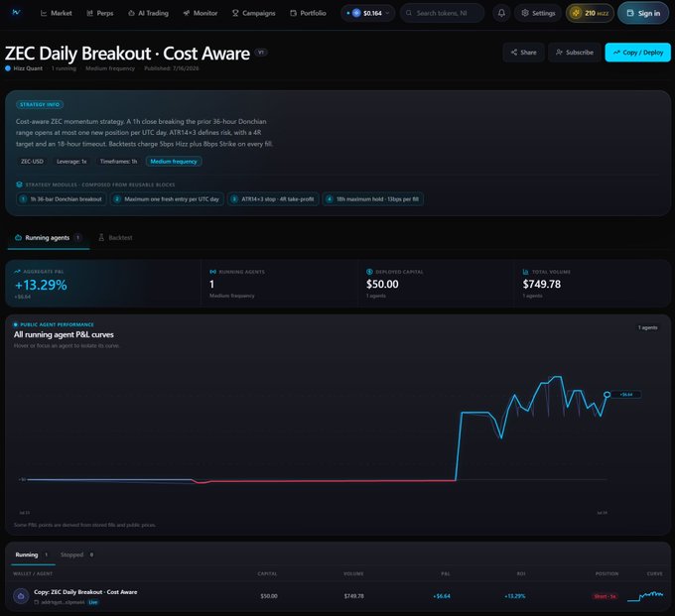Select module 1h 36-bar Donchian breakout
Image resolution: width=675 pixels, height=616 pixels.
tap(62, 199)
